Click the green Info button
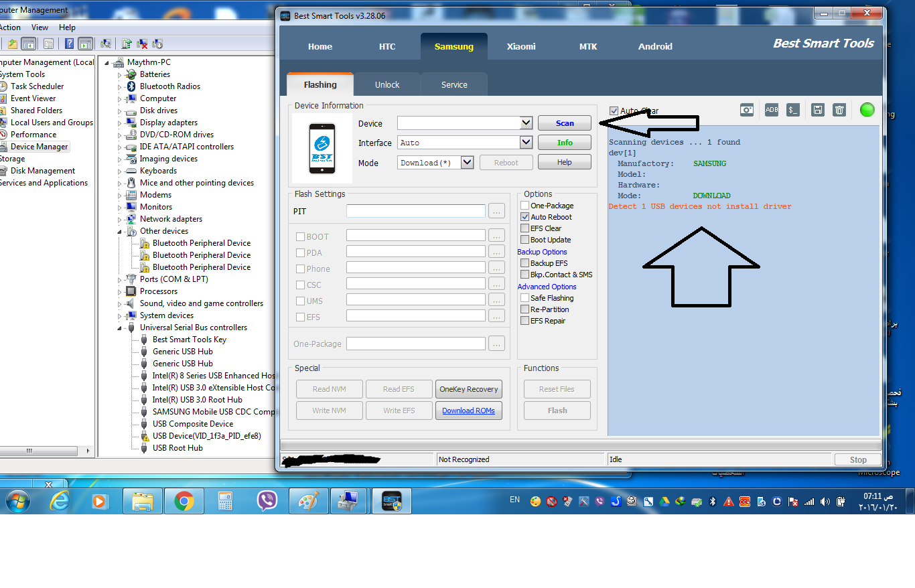Screen dimensions: 915x588 (565, 143)
